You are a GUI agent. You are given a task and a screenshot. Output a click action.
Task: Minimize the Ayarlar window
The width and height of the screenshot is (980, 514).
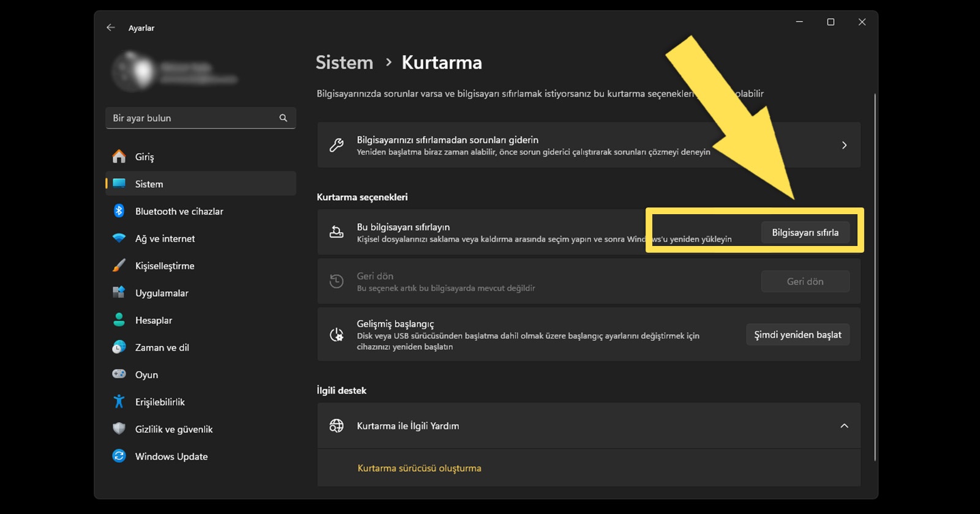[799, 22]
